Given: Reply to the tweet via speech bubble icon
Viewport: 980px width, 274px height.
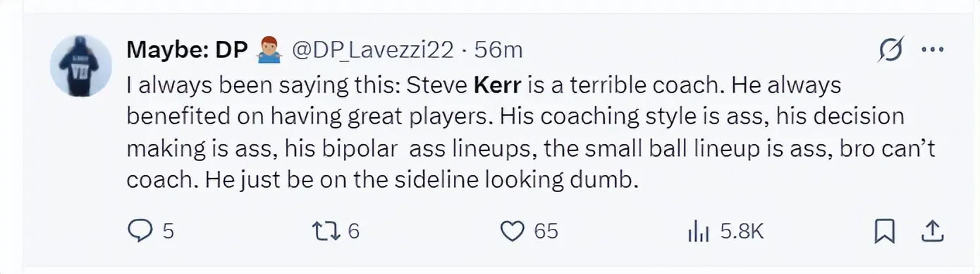Looking at the screenshot, I should pyautogui.click(x=141, y=231).
